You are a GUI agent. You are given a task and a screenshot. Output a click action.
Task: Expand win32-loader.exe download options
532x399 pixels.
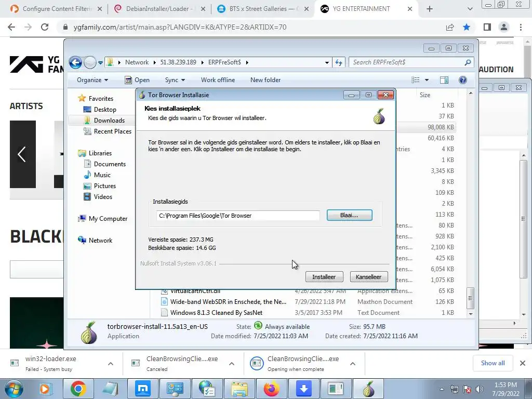pyautogui.click(x=111, y=364)
